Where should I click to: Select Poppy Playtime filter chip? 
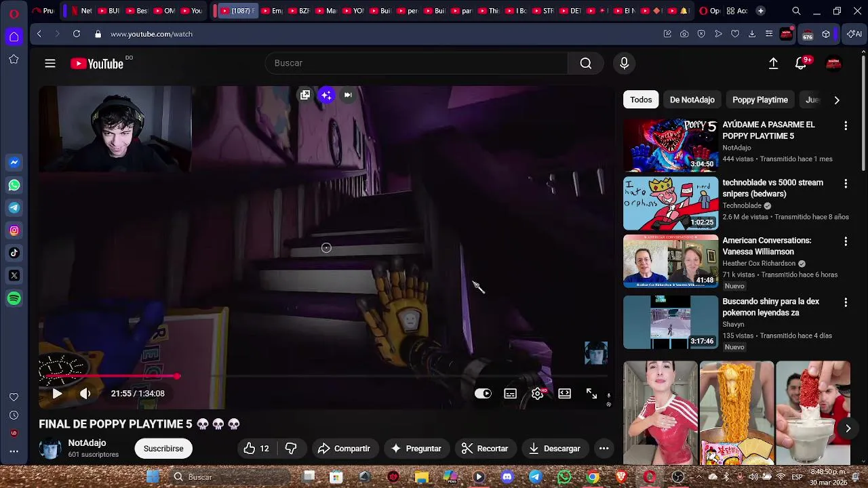point(760,100)
